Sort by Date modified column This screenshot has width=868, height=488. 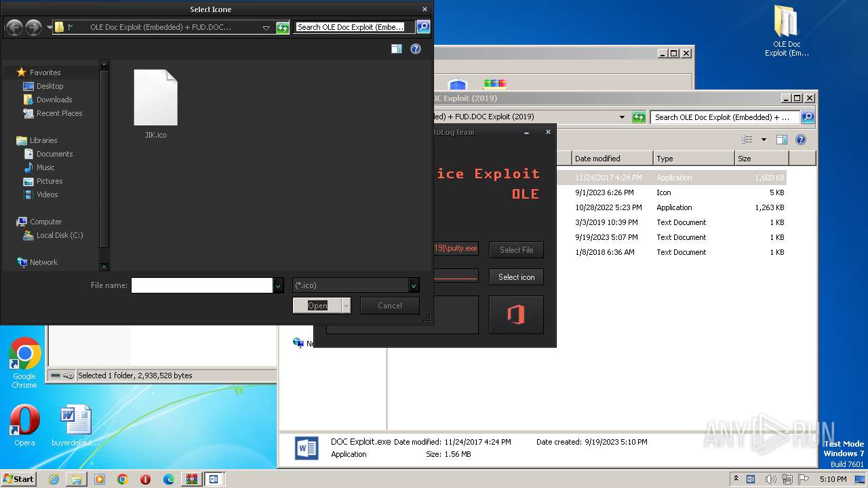pos(612,159)
